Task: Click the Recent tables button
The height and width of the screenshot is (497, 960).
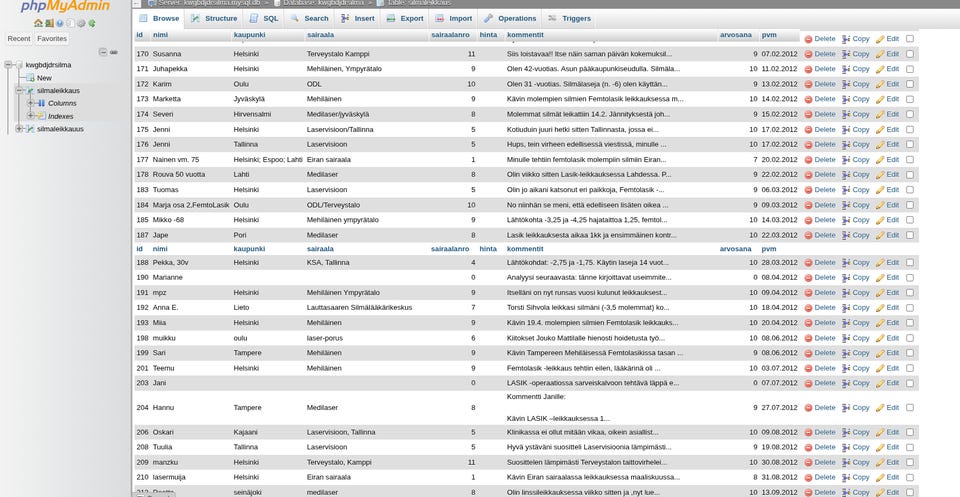Action: point(19,39)
